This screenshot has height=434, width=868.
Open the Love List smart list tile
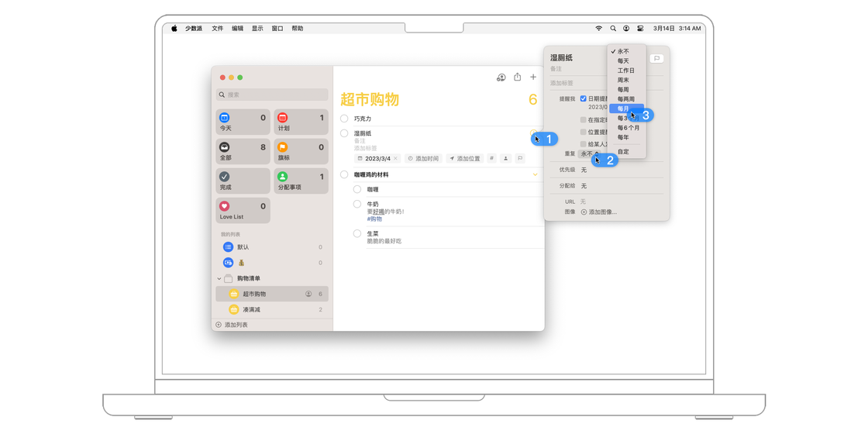[x=243, y=210]
